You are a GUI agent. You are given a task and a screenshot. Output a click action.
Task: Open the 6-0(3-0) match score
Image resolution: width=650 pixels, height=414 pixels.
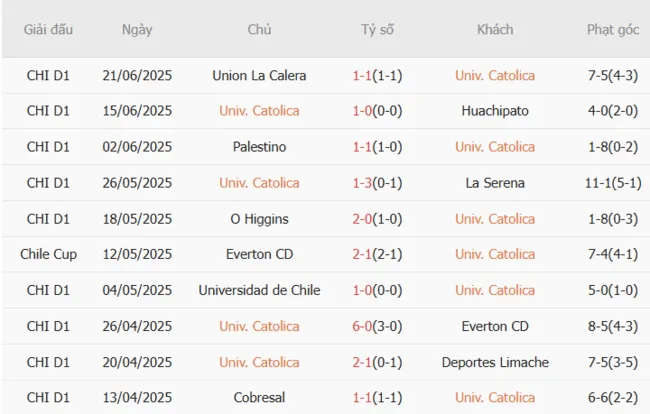click(378, 326)
